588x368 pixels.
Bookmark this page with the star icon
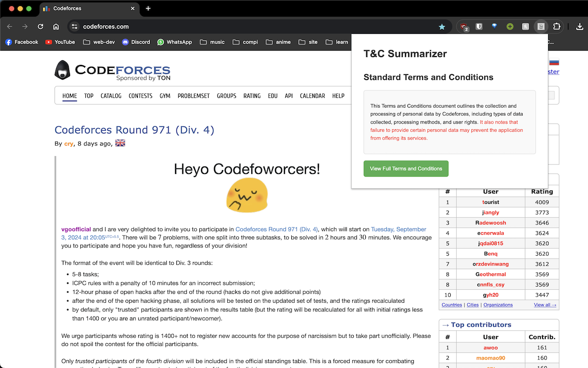[442, 27]
